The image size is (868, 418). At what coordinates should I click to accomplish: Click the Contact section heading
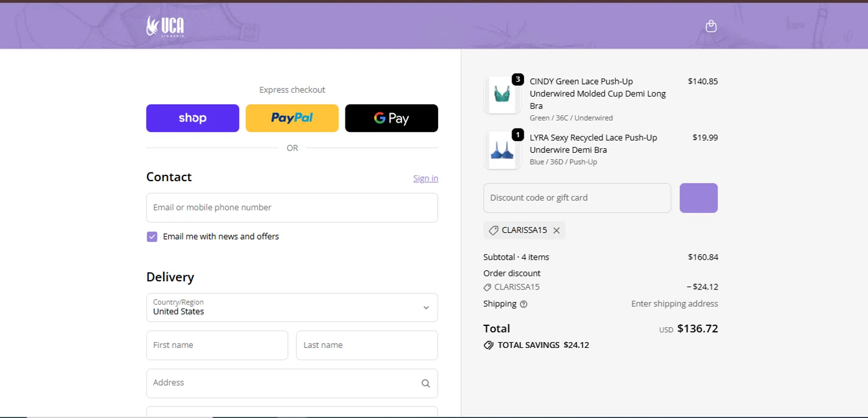pyautogui.click(x=169, y=177)
